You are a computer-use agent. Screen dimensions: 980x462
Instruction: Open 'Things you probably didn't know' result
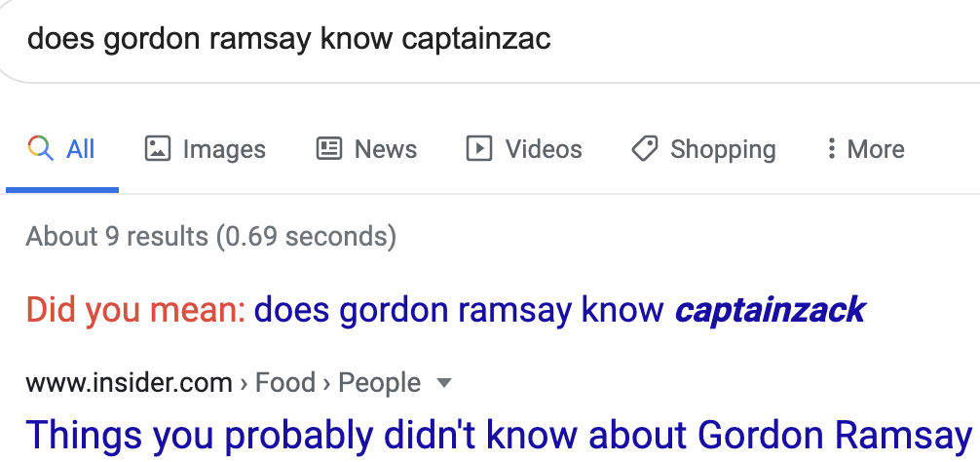pyautogui.click(x=499, y=435)
